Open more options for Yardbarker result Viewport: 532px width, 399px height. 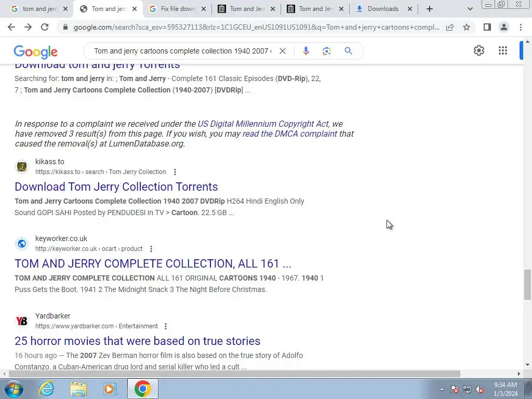(x=166, y=326)
